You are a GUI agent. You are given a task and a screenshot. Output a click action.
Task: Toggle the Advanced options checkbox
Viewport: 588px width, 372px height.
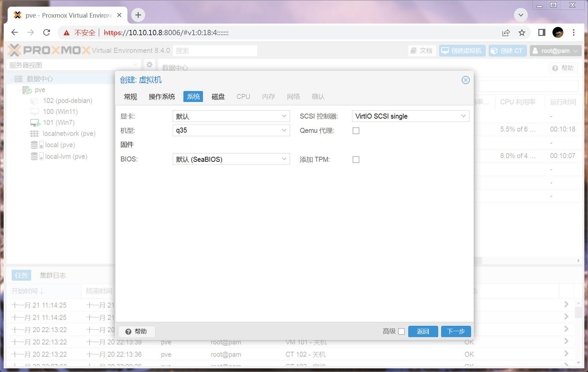pos(401,331)
